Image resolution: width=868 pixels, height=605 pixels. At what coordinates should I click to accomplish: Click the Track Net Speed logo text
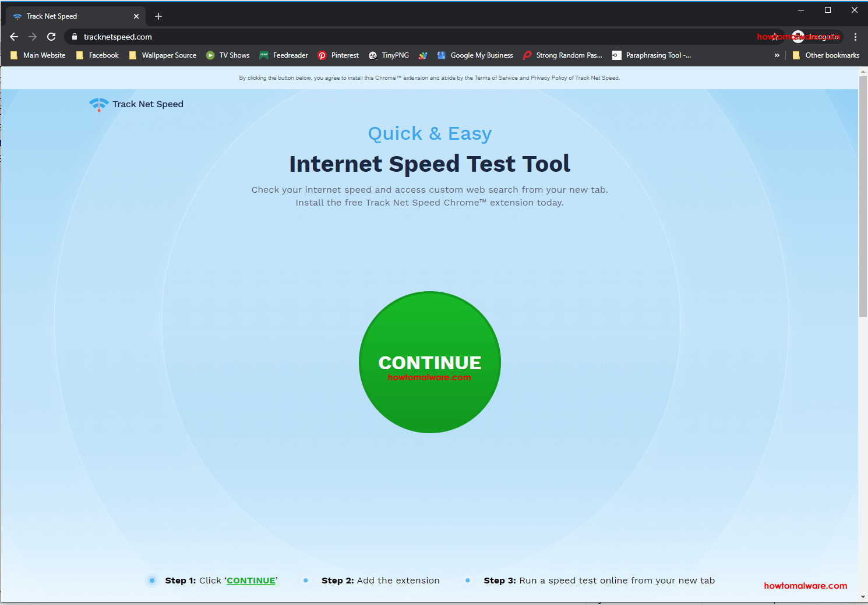[148, 104]
